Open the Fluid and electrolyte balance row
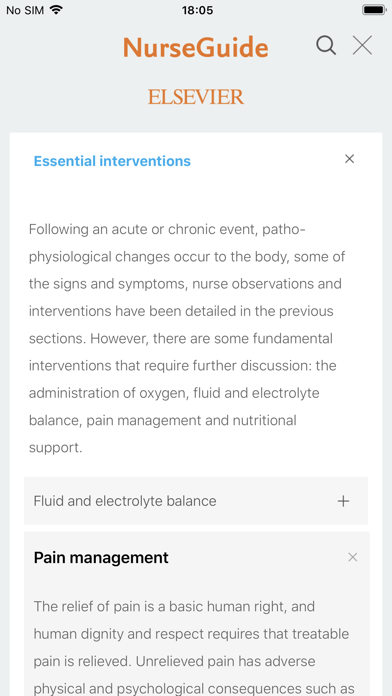392x696 pixels. click(x=196, y=501)
